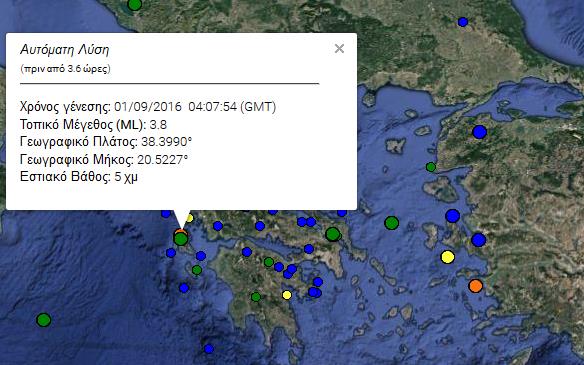Open the large blue marker in northwestern Turkey
This screenshot has width=584, height=365.
[x=479, y=132]
